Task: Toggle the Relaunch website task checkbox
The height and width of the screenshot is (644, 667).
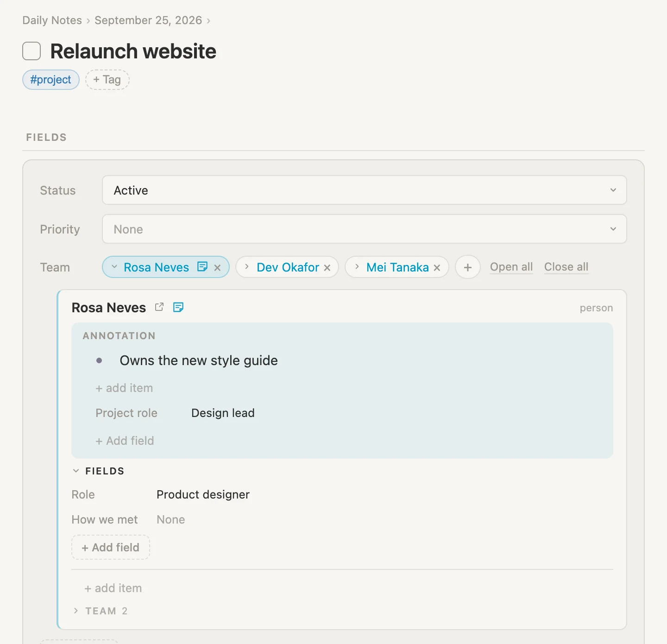Action: tap(31, 51)
